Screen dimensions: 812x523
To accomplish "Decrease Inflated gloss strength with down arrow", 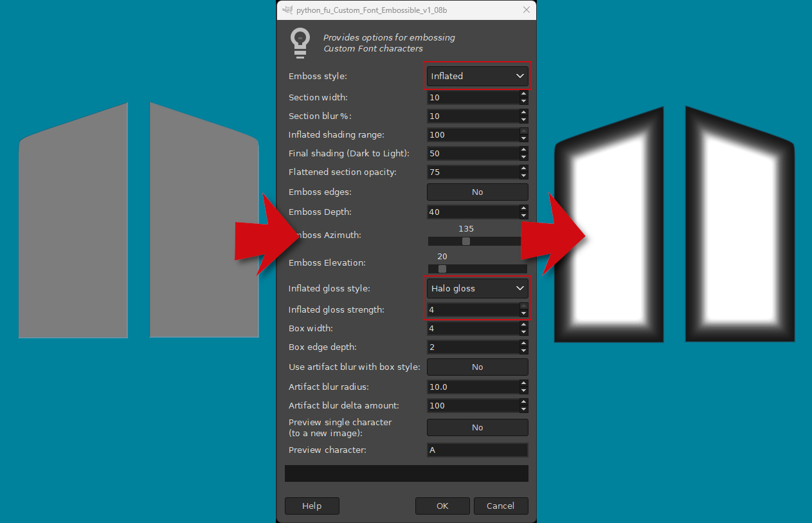I will (x=524, y=314).
